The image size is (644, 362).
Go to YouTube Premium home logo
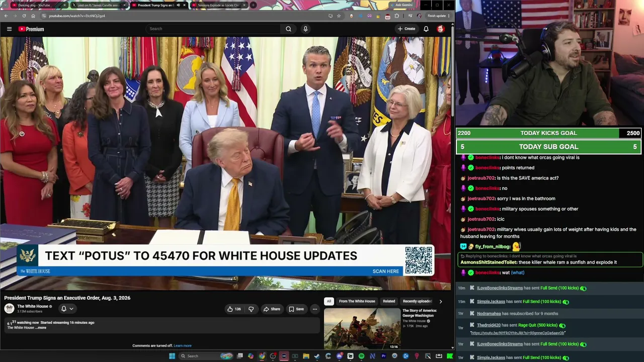(x=31, y=29)
